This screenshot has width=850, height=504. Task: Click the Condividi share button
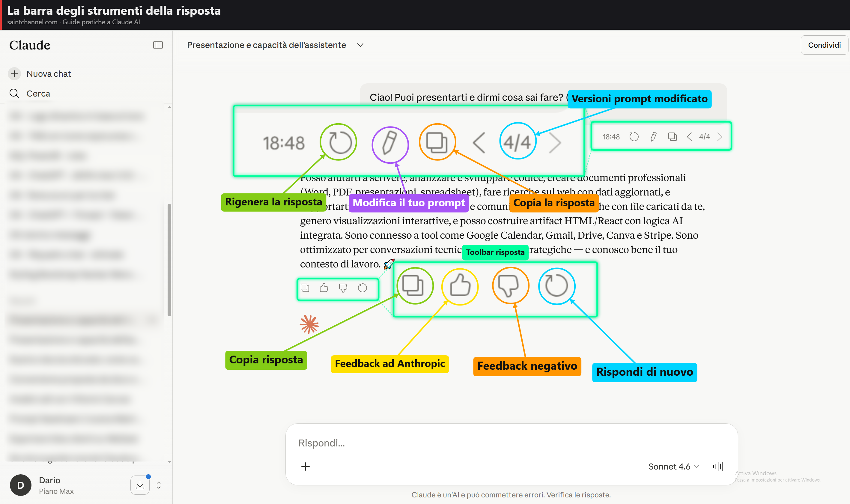824,45
